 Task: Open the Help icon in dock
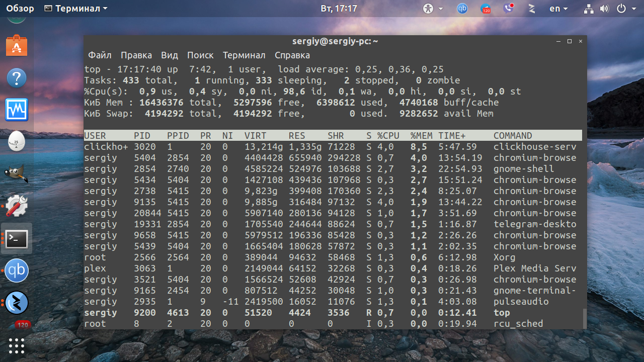coord(17,78)
